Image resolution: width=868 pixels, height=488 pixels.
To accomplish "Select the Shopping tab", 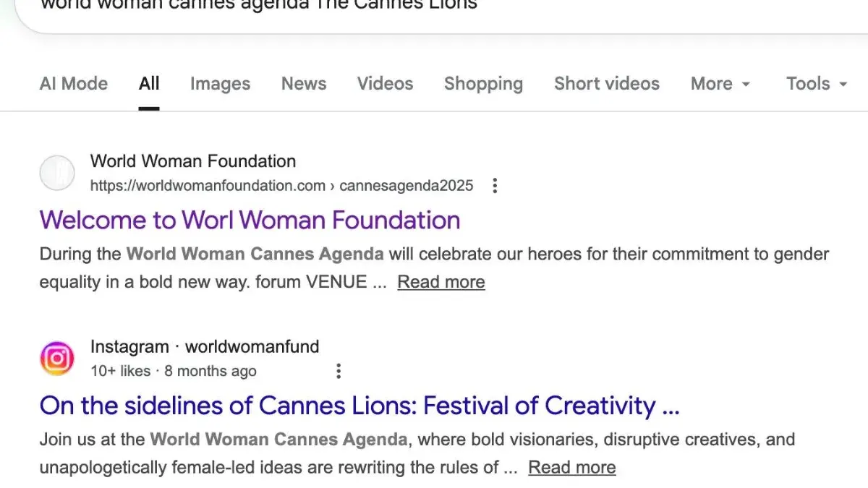I will (x=483, y=84).
